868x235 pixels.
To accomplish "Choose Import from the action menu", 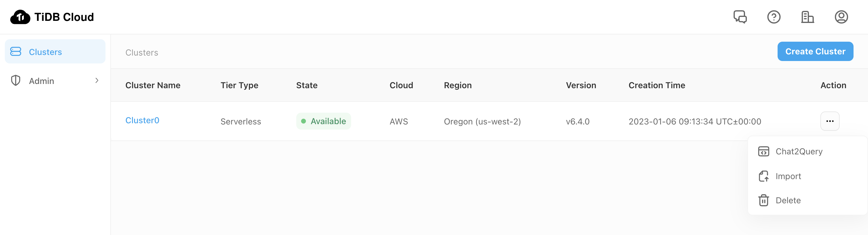I will click(788, 176).
